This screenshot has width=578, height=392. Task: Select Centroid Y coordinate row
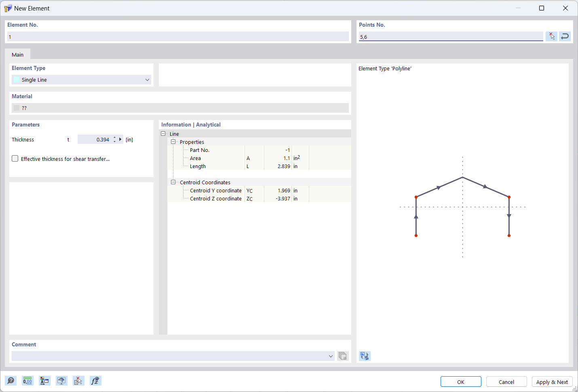[259, 190]
